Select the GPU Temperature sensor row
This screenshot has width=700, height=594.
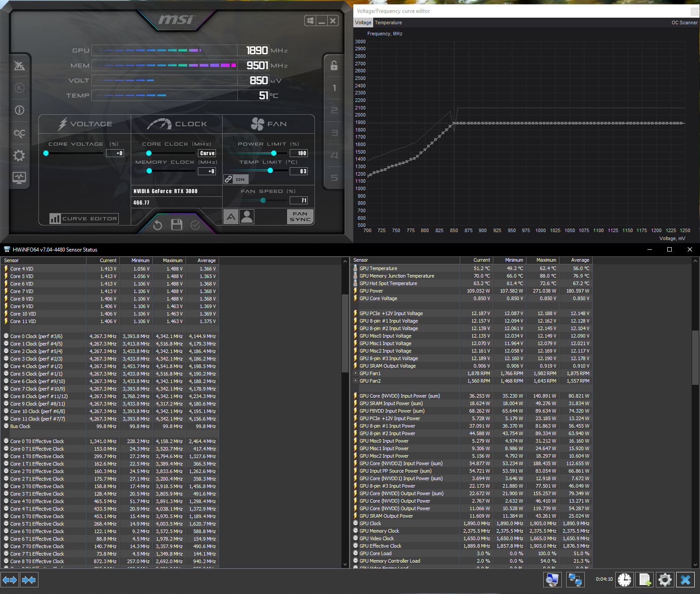[472, 268]
